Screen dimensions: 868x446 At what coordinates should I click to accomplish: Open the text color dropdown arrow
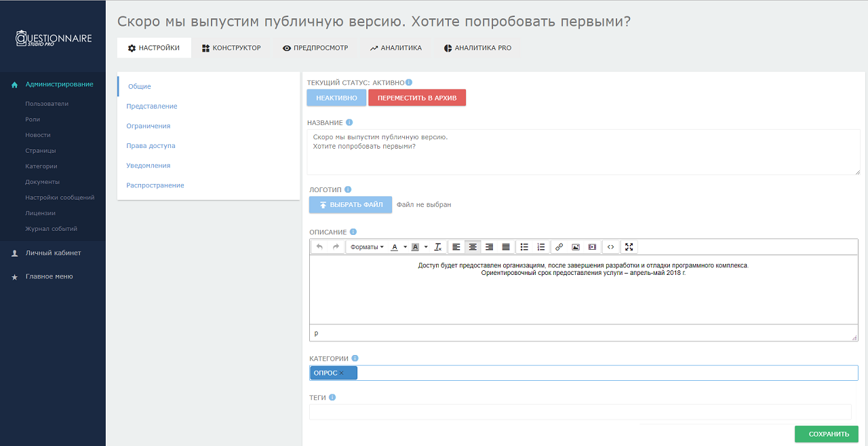(x=404, y=246)
